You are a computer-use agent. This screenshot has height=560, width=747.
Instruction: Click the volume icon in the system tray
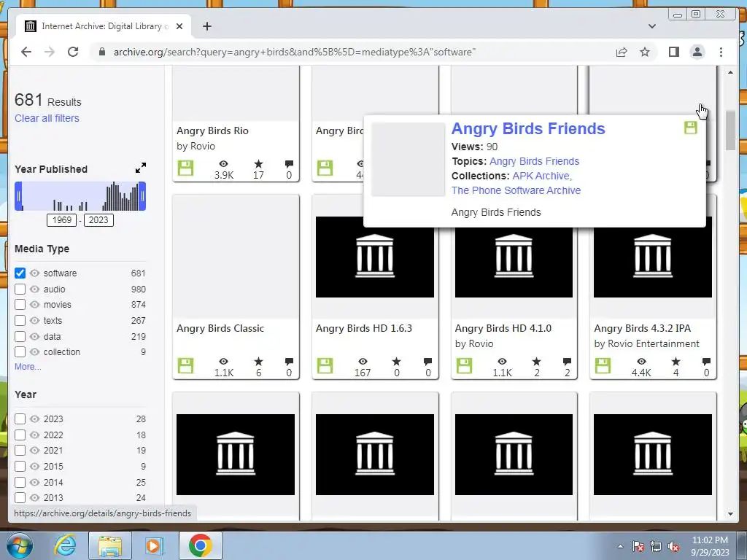tap(673, 546)
